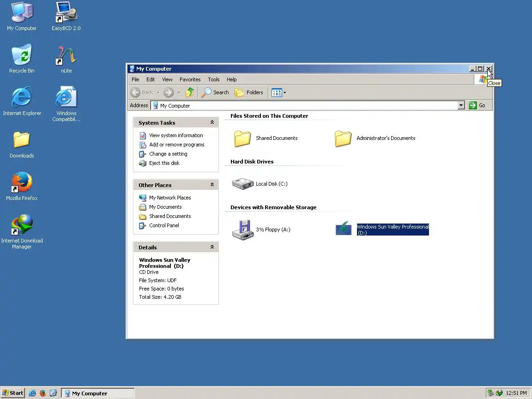Click the third Quick Launch icon
The width and height of the screenshot is (532, 399).
coord(53,393)
